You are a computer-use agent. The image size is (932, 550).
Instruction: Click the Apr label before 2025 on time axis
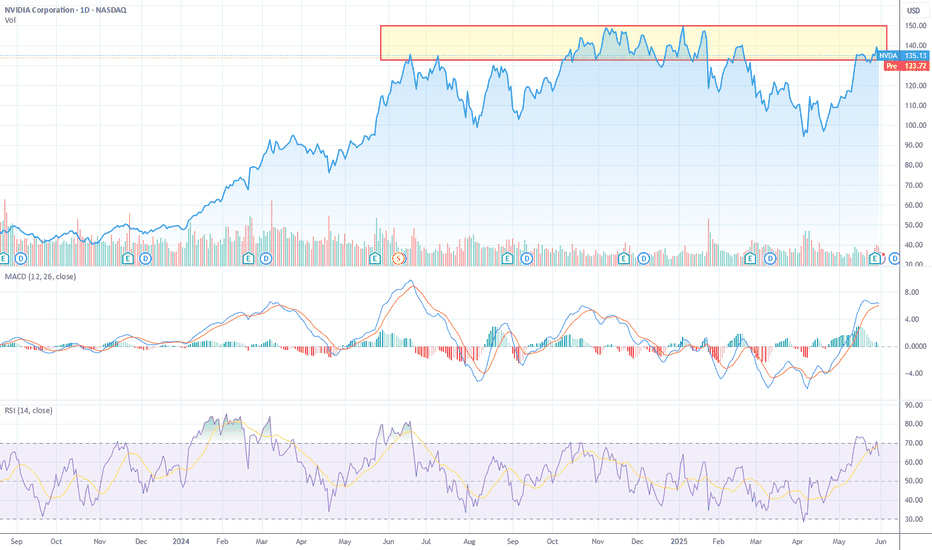click(x=301, y=542)
